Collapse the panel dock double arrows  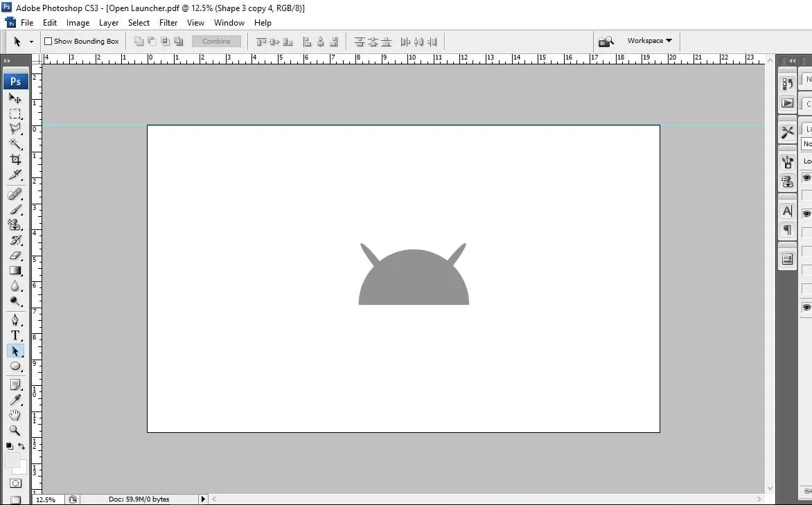tap(793, 60)
